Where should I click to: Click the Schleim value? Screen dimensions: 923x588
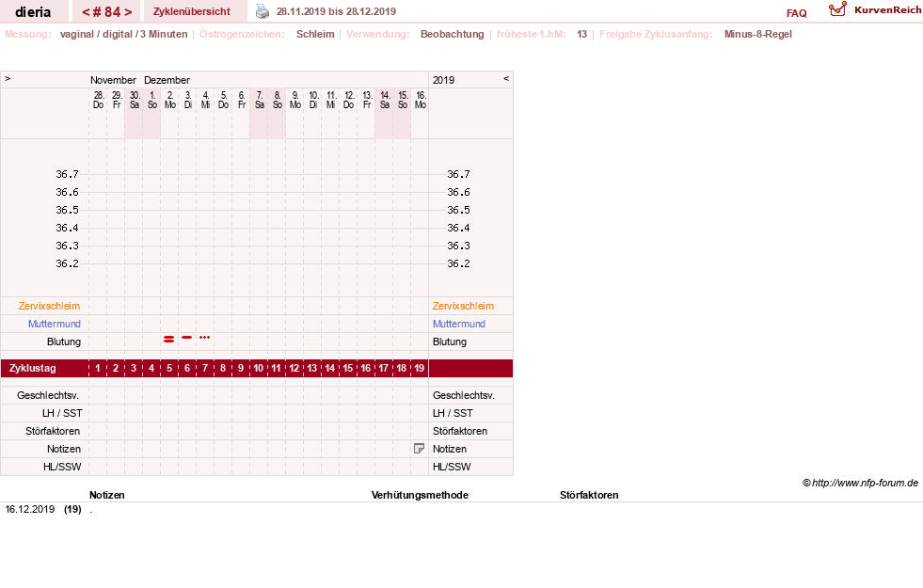[x=315, y=34]
